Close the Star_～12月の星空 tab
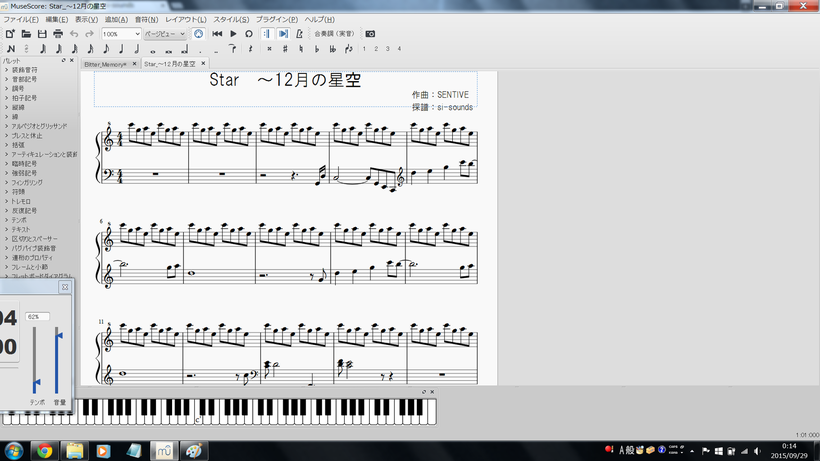The image size is (820, 461). pos(203,64)
